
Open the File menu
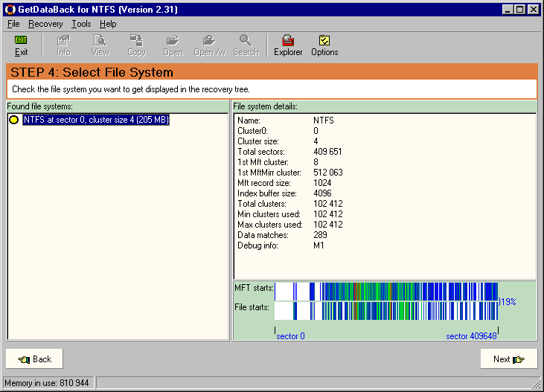coord(13,24)
